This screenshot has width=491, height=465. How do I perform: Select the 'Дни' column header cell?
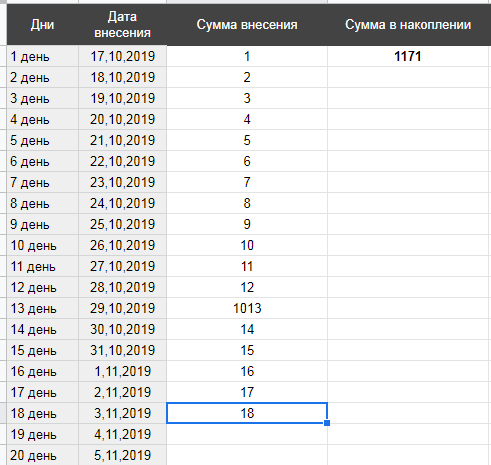pyautogui.click(x=42, y=25)
